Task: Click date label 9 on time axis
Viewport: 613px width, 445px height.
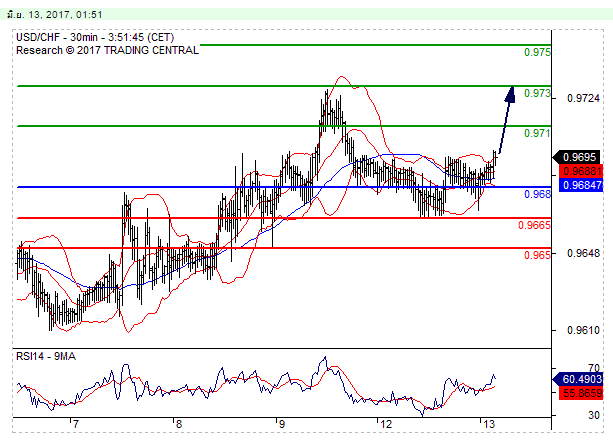Action: click(x=281, y=424)
